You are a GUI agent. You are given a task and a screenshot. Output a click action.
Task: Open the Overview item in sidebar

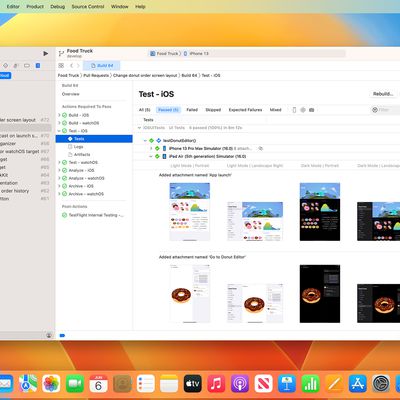(71, 94)
